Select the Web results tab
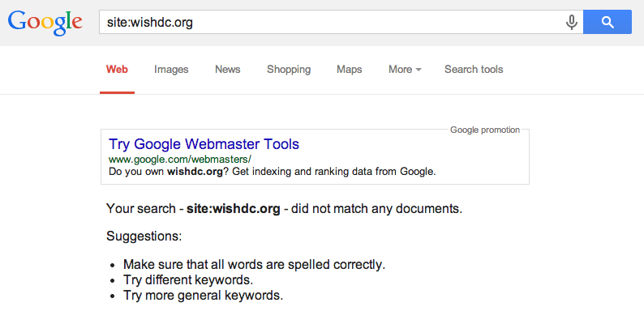 [x=117, y=70]
